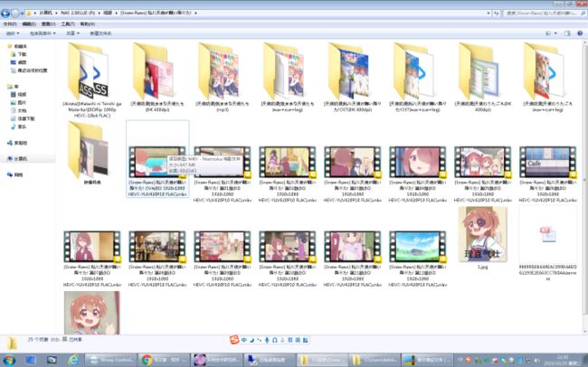Image resolution: width=588 pixels, height=367 pixels.
Task: Open Help with the blue question icon
Action: [x=580, y=33]
